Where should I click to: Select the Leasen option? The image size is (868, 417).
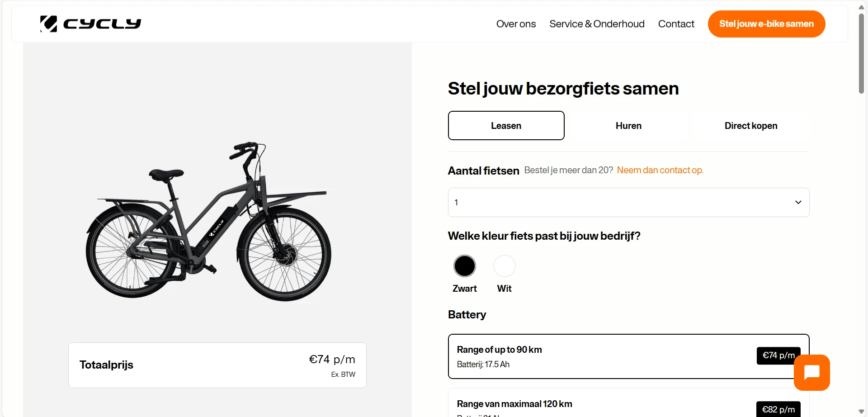[505, 126]
